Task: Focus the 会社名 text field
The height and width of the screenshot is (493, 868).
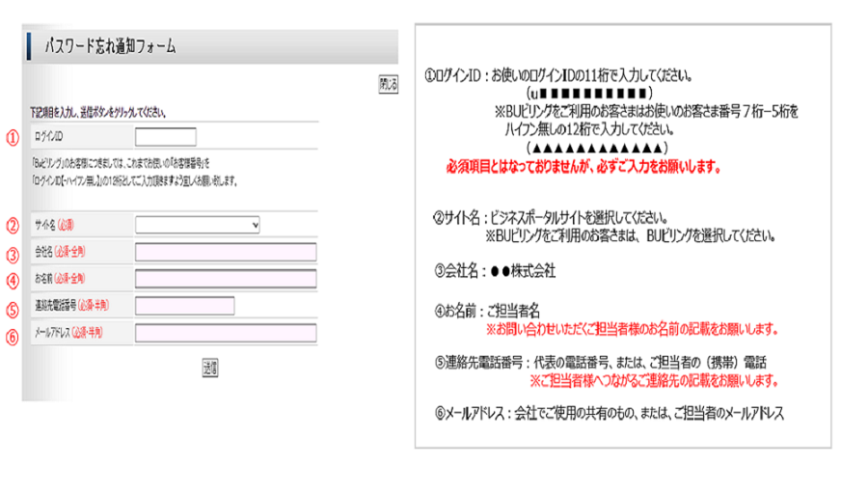Action: pos(226,253)
